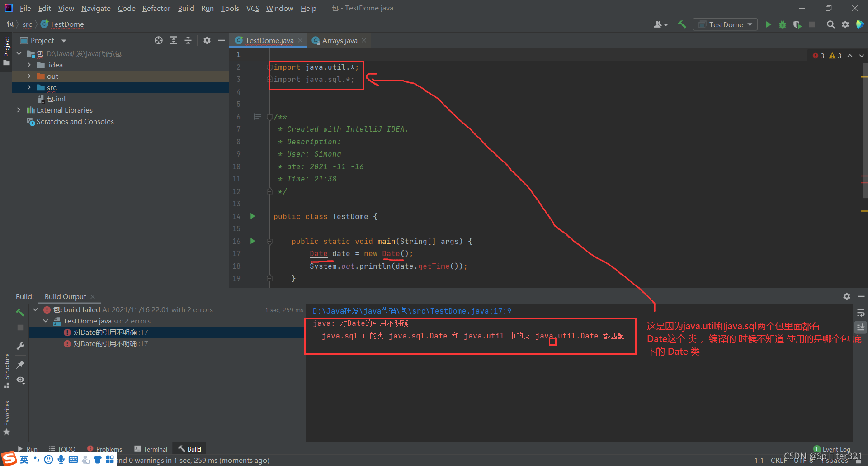Select the second Date ambiguous error row
Screen dimensions: 868x466
pyautogui.click(x=166, y=343)
